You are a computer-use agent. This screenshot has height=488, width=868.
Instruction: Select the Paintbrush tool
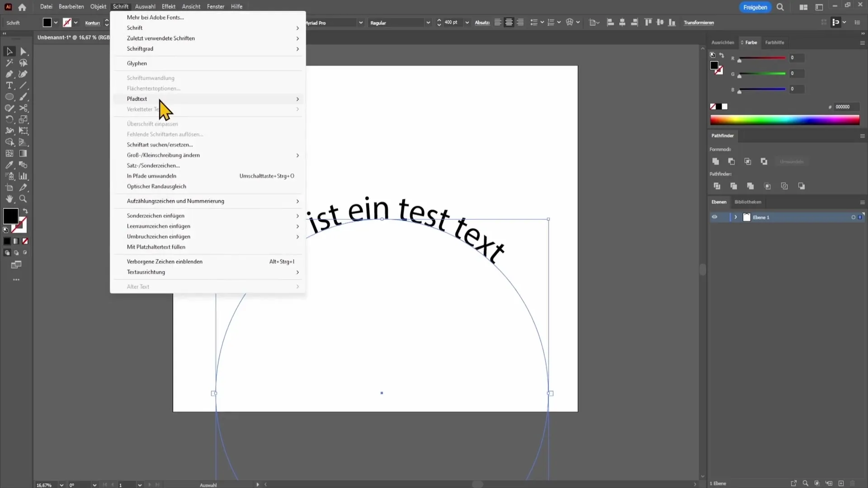point(24,97)
